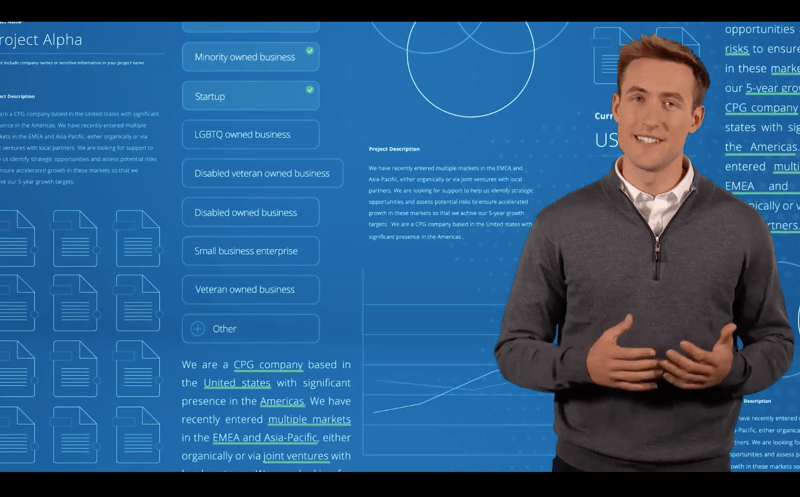
Task: Open the underlined multiple markets link
Action: [309, 420]
